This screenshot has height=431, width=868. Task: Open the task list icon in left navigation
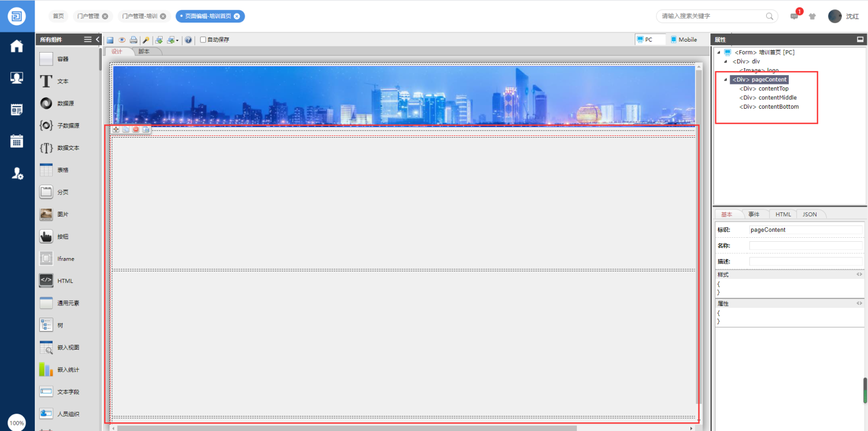(17, 109)
